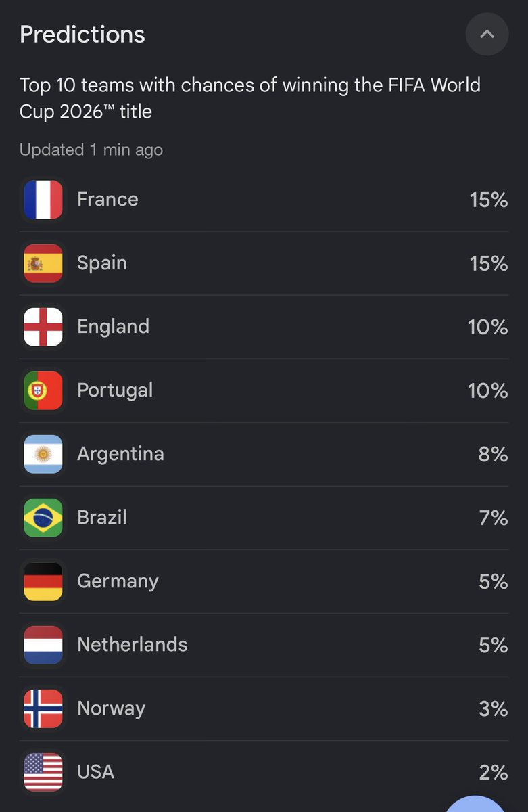Open the Netherlands team name
This screenshot has width=528, height=812.
tap(133, 644)
